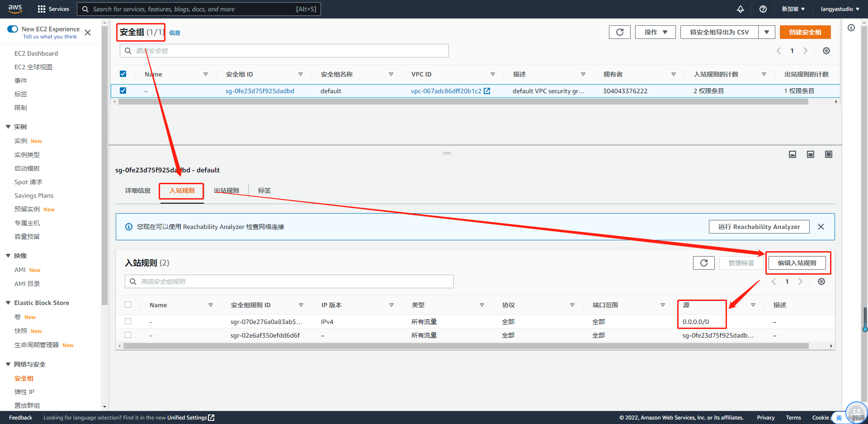The width and height of the screenshot is (868, 424).
Task: Open the Services grid menu
Action: [53, 9]
